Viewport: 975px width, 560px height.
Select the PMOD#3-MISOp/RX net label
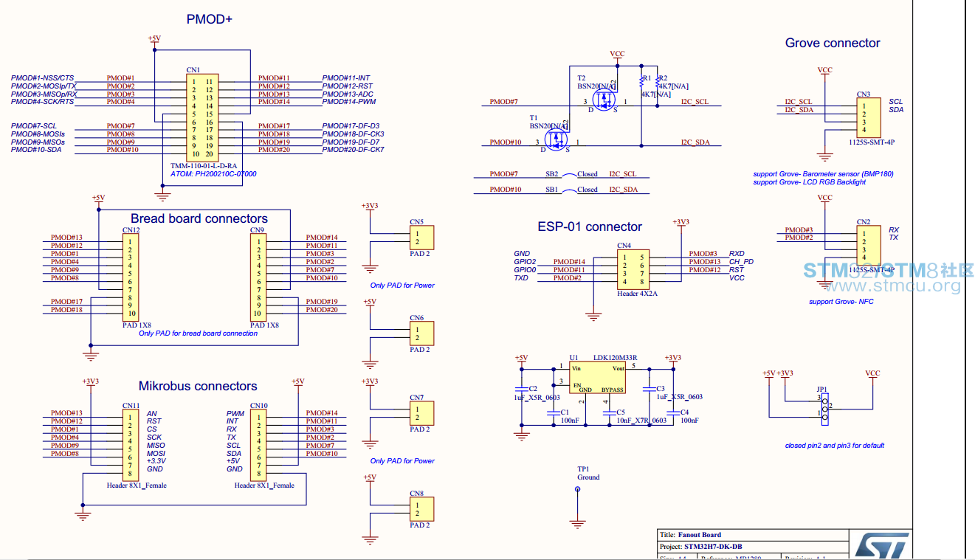coord(44,94)
